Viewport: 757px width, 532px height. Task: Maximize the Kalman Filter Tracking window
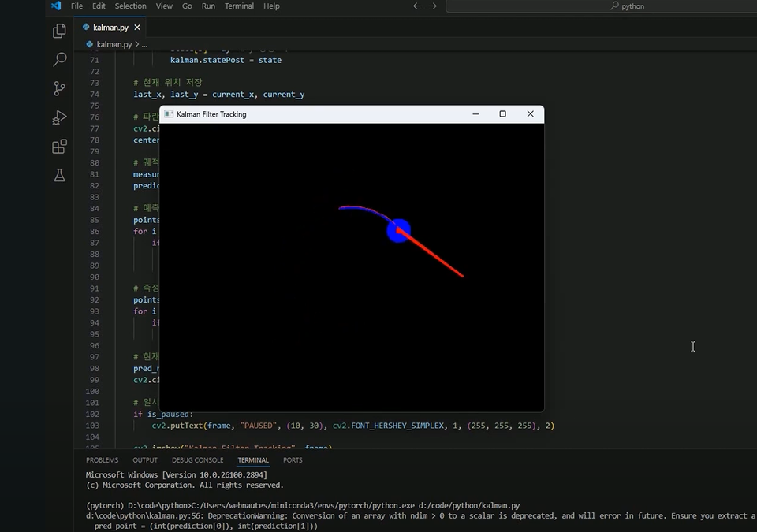(502, 114)
